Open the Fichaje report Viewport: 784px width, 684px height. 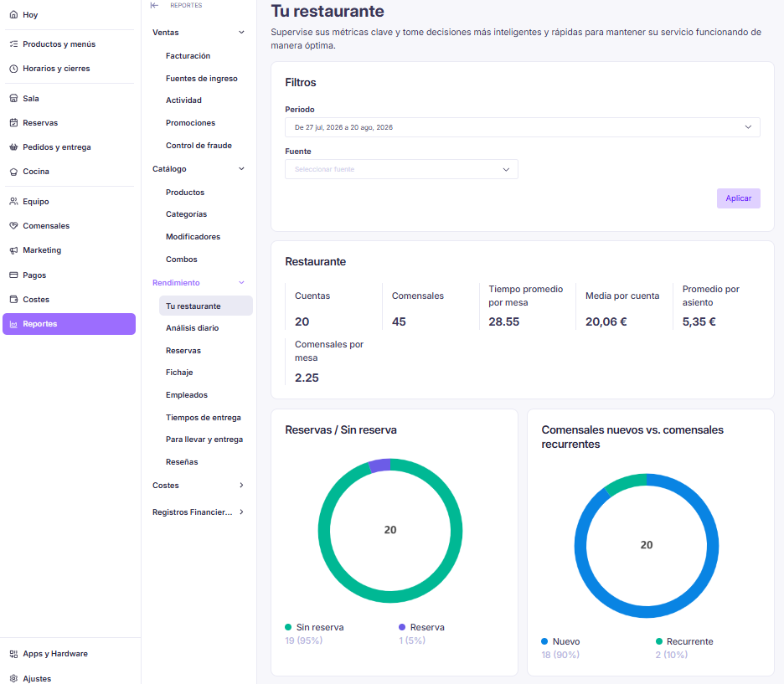(179, 373)
